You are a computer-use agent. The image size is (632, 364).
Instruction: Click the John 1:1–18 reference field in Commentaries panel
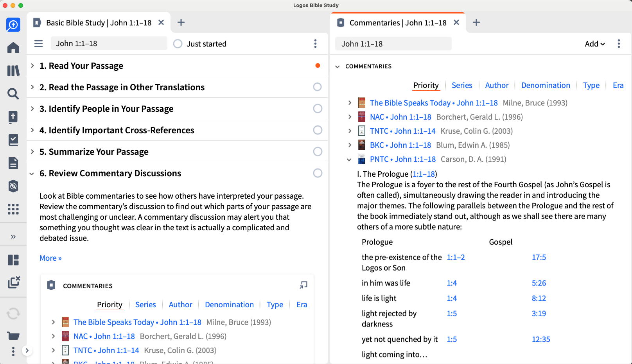[393, 44]
